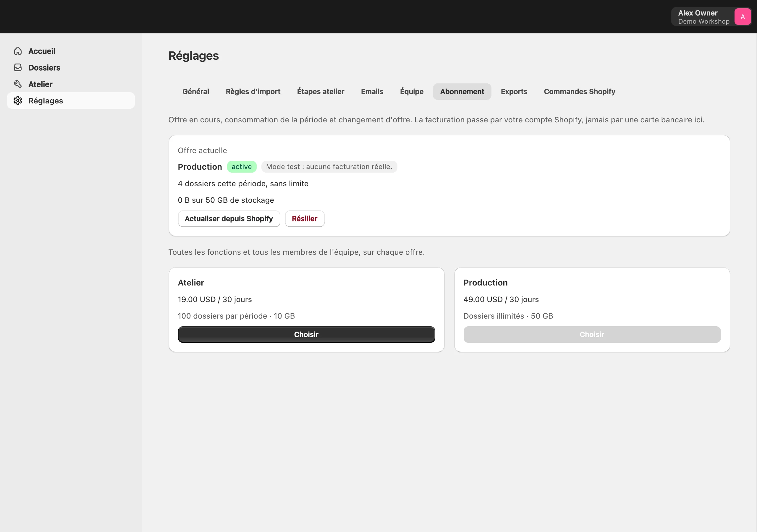Click the Réglages gear icon

click(18, 100)
